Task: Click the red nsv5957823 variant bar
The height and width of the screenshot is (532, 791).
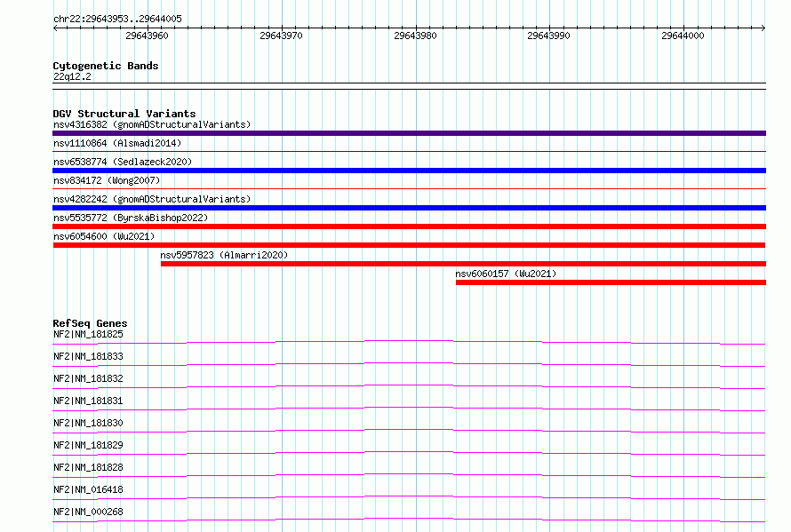Action: point(463,264)
